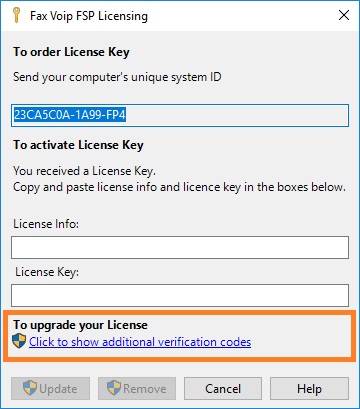Viewport: 360px width, 409px height.
Task: Click the 'To upgrade your License' heading
Action: (80, 325)
